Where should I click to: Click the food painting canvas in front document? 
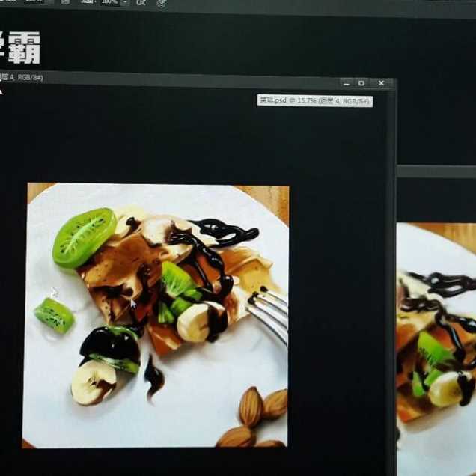[x=156, y=315]
